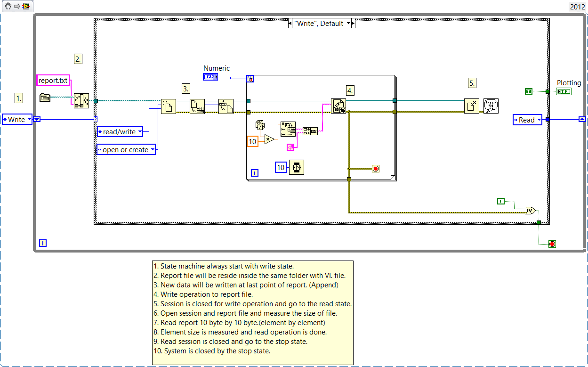The image size is (588, 367).
Task: Select the Multiply function triangle
Action: click(x=268, y=139)
